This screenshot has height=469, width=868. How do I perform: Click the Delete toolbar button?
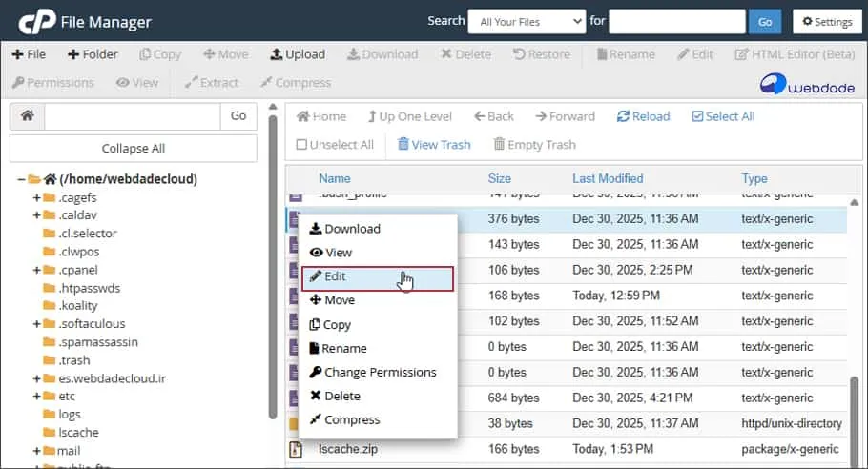[465, 54]
